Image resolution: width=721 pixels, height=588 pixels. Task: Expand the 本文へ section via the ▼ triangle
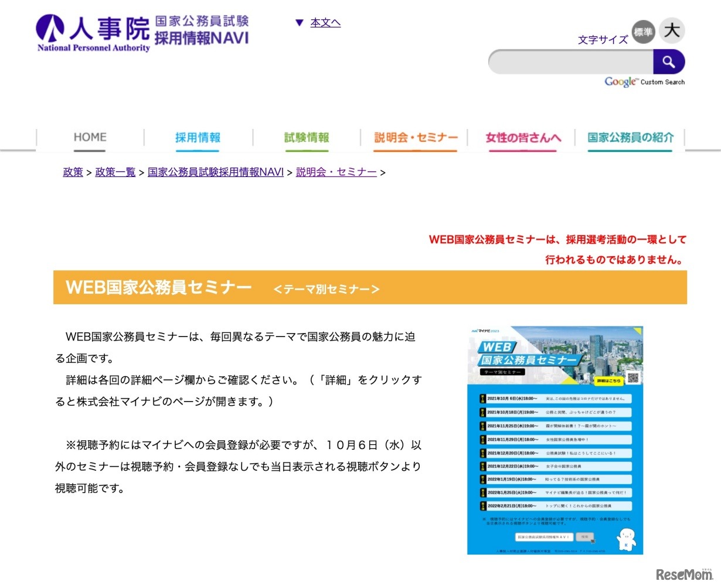[x=300, y=22]
